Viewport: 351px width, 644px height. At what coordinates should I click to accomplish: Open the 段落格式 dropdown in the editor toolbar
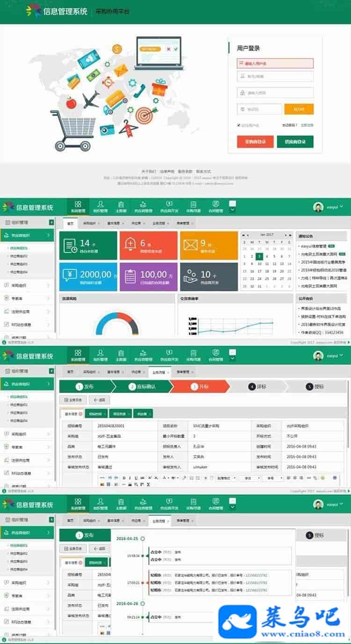227,478
